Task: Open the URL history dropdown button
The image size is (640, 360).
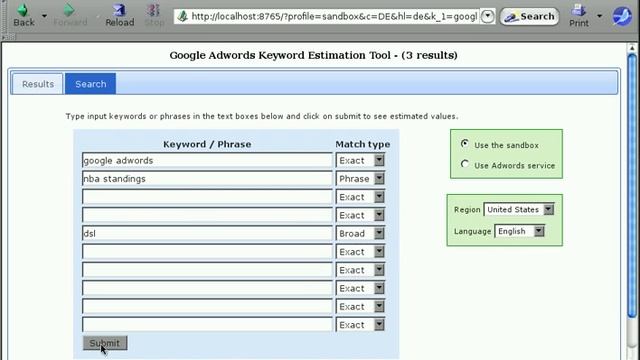Action: click(487, 16)
